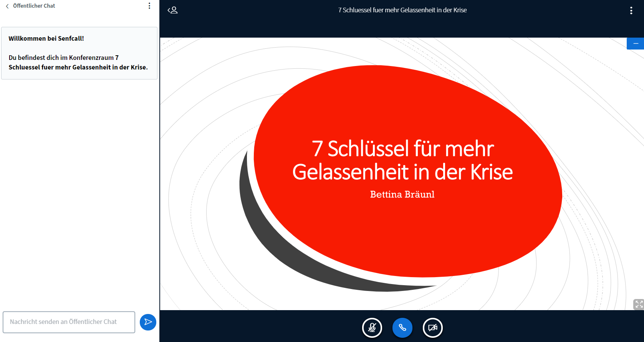Toggle the user list panel icon
The width and height of the screenshot is (644, 342).
pos(173,10)
